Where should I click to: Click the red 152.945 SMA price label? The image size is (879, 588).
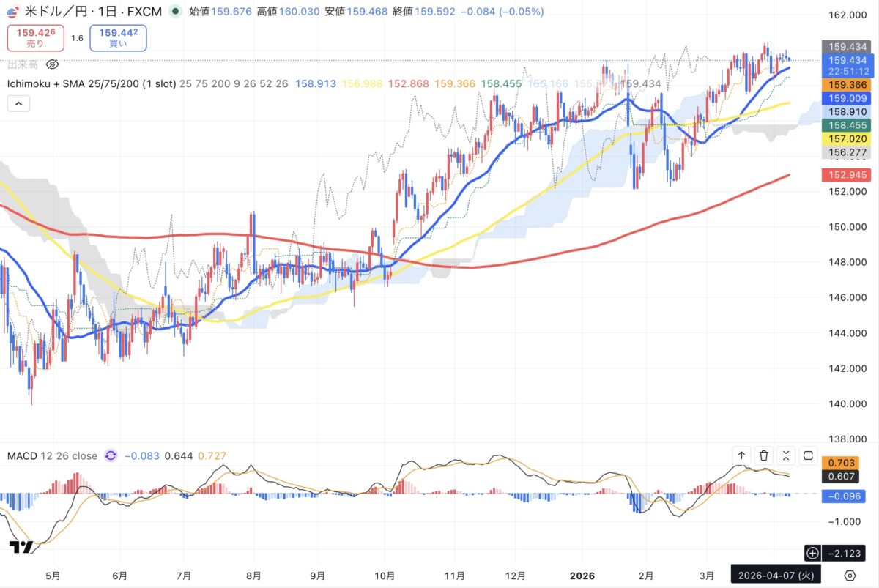846,175
